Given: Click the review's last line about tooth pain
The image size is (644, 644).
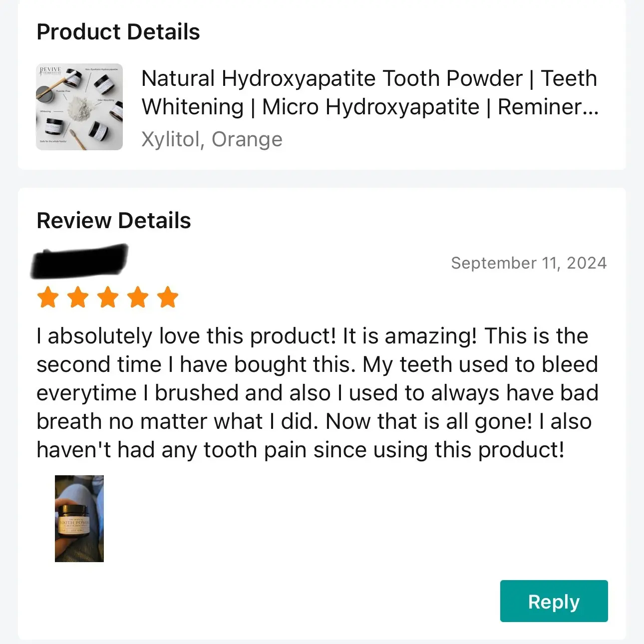Looking at the screenshot, I should [x=301, y=450].
